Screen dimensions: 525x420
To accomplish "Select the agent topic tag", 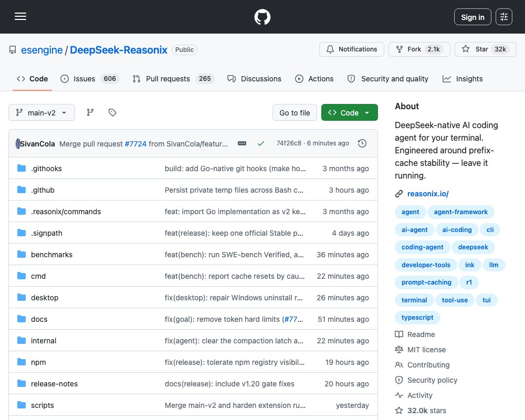I will click(x=410, y=212).
